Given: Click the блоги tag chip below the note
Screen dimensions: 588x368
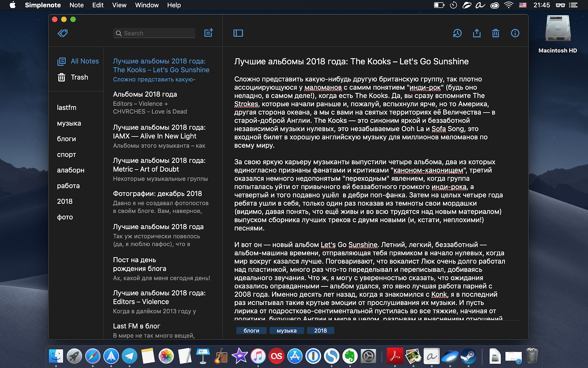Looking at the screenshot, I should coord(251,330).
